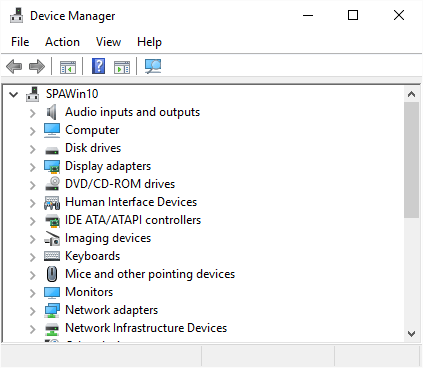Select the SPAWin10 tree label
The width and height of the screenshot is (423, 368).
72,94
